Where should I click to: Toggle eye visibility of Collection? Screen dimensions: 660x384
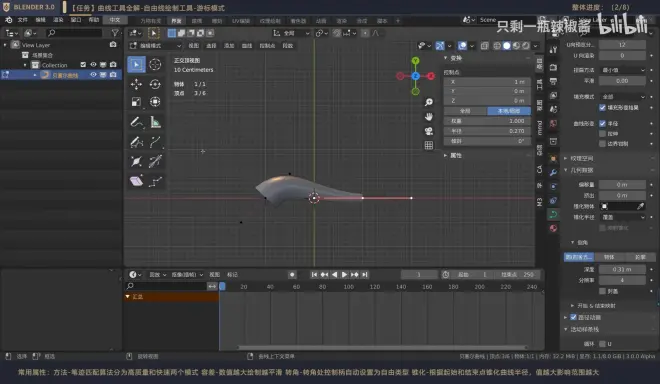93,64
